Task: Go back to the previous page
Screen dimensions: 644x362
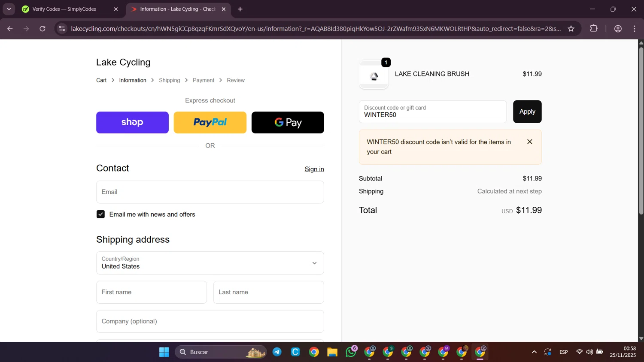Action: pos(10,29)
